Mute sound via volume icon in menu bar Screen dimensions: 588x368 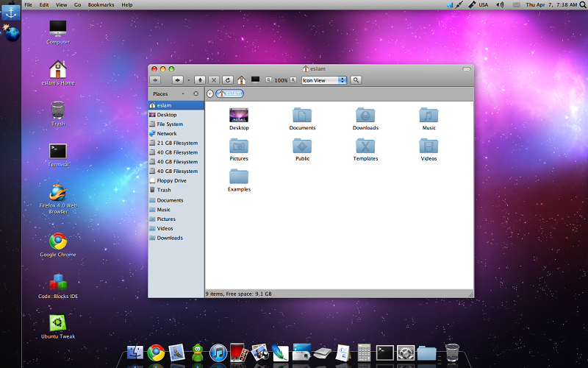click(500, 4)
